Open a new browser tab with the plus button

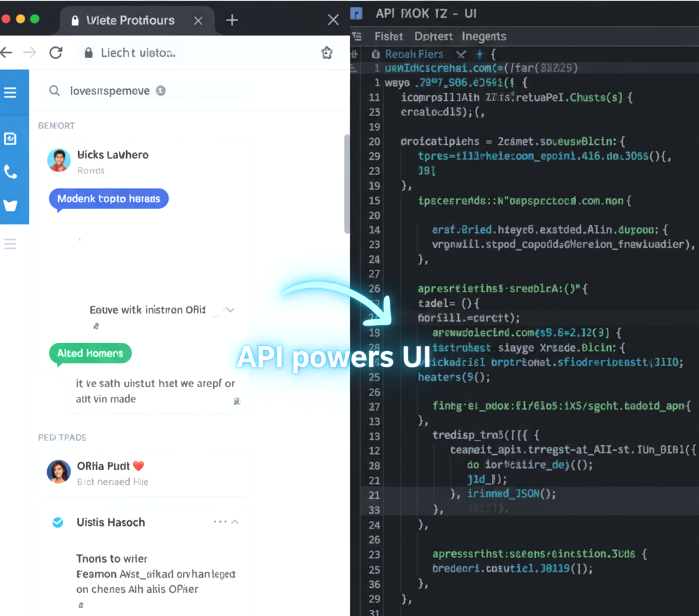232,20
